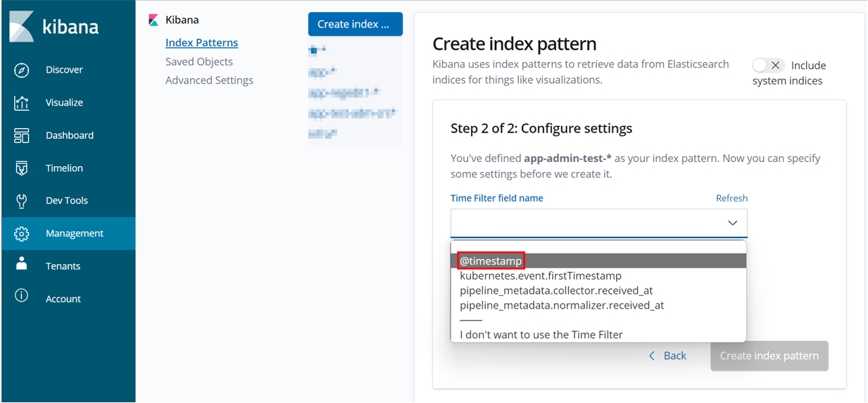Click the Back button
Image resolution: width=868 pixels, height=403 pixels.
tap(667, 356)
